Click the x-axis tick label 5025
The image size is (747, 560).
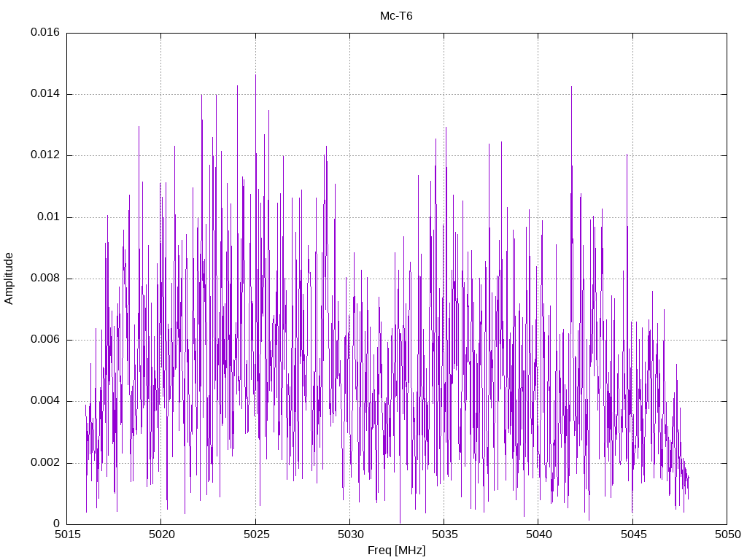click(x=256, y=534)
